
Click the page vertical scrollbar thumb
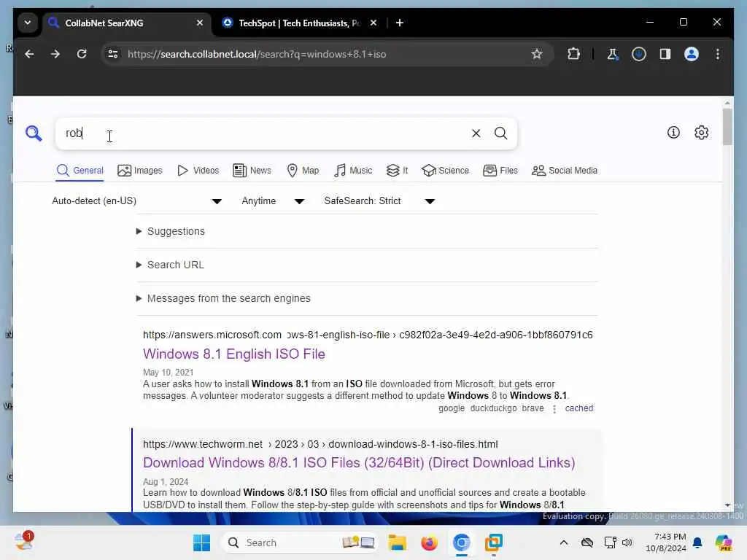pos(727,127)
